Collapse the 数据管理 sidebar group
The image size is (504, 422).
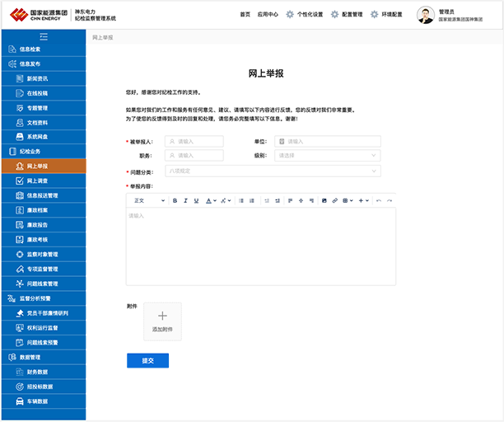(x=44, y=358)
